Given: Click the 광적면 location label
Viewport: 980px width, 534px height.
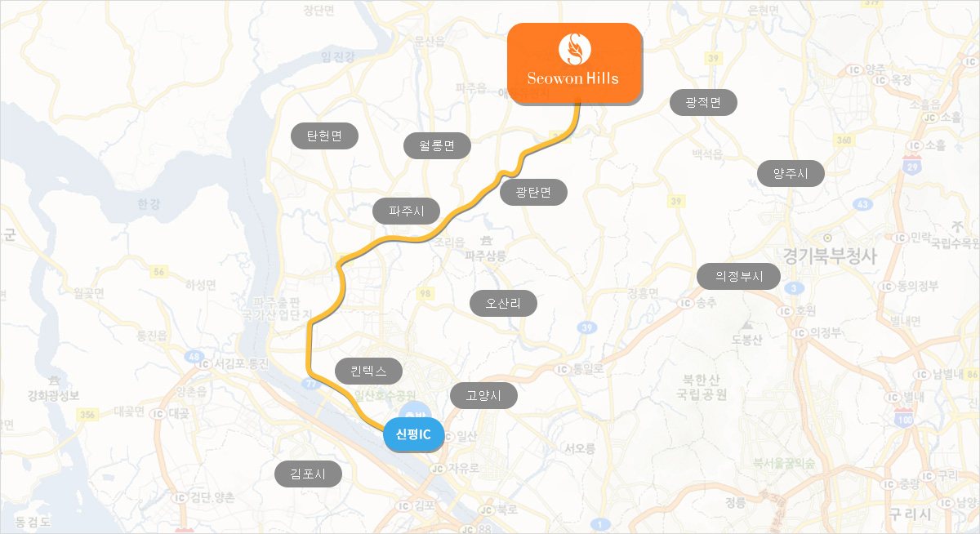Looking at the screenshot, I should click(704, 102).
